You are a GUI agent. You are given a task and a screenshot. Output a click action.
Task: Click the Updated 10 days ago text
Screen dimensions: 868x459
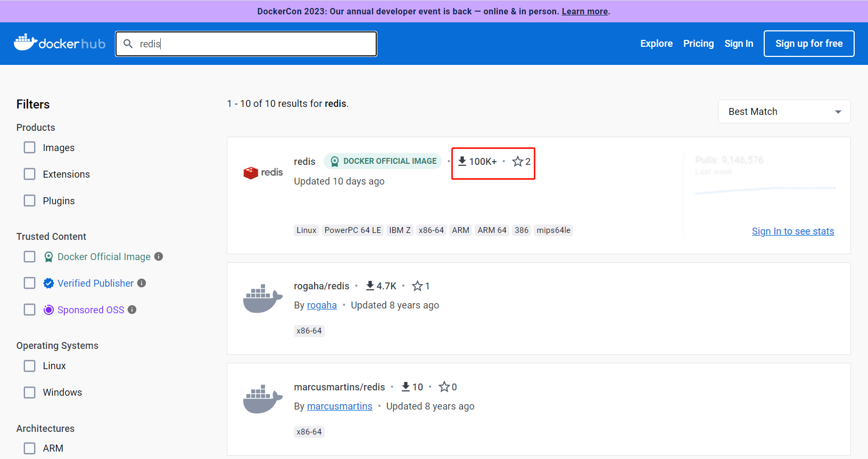click(339, 181)
